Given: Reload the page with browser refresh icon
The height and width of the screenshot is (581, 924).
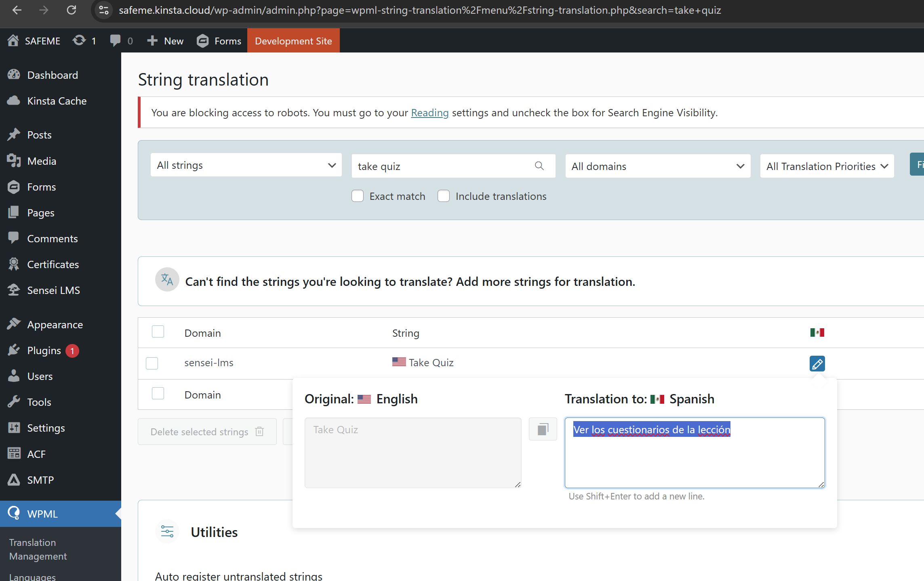Looking at the screenshot, I should point(72,10).
